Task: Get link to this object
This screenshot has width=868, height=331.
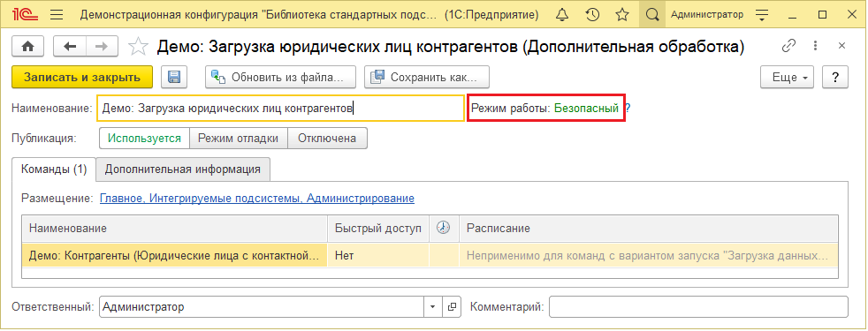Action: coord(788,46)
